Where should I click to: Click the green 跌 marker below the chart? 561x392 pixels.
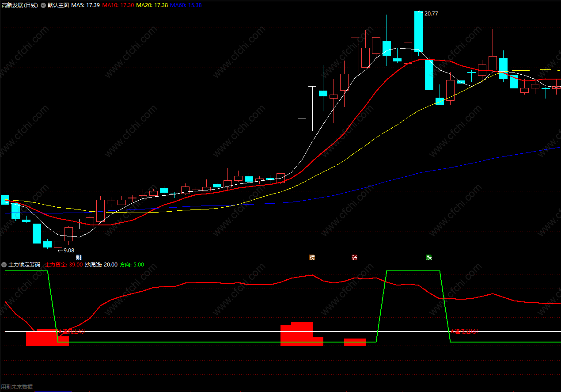pyautogui.click(x=428, y=257)
